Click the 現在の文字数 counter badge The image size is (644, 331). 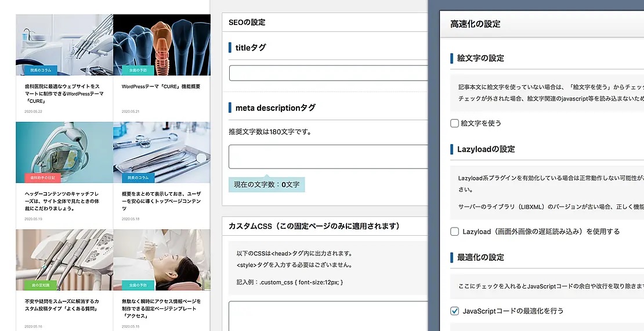pyautogui.click(x=266, y=185)
